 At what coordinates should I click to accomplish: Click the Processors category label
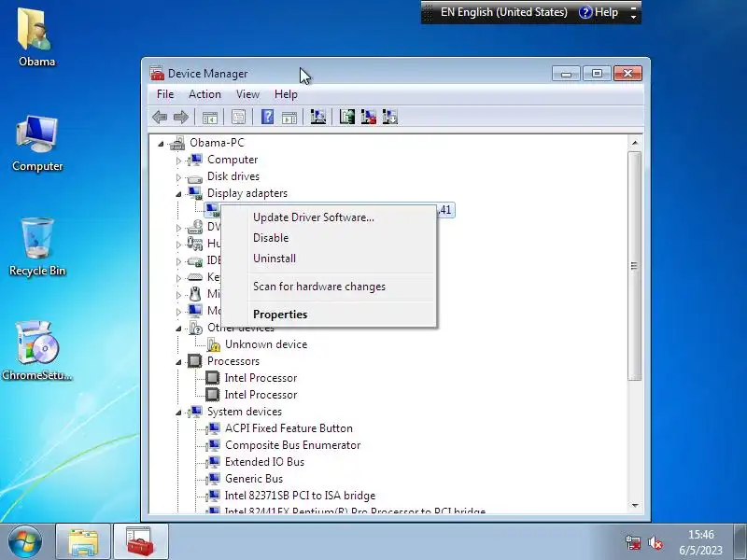point(233,361)
